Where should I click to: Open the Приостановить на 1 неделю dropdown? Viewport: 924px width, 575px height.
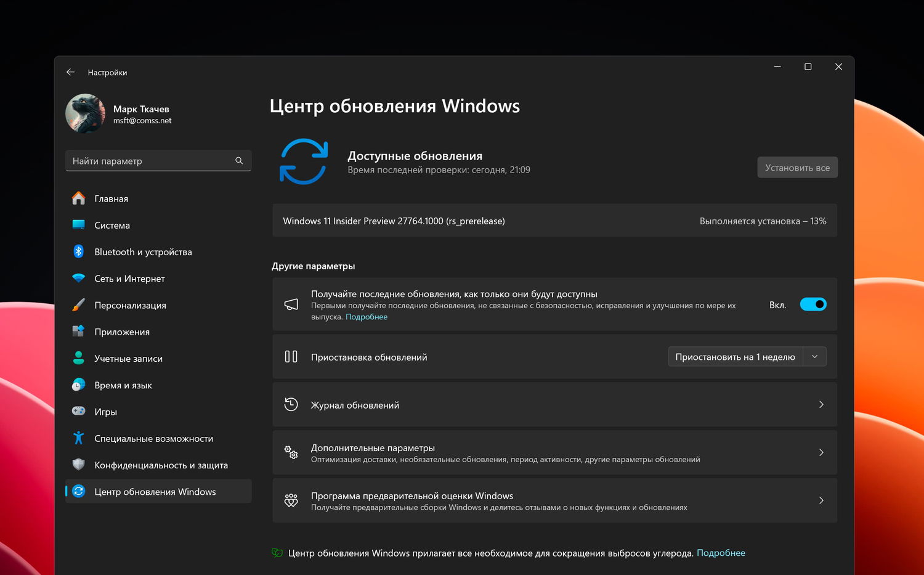tap(814, 356)
